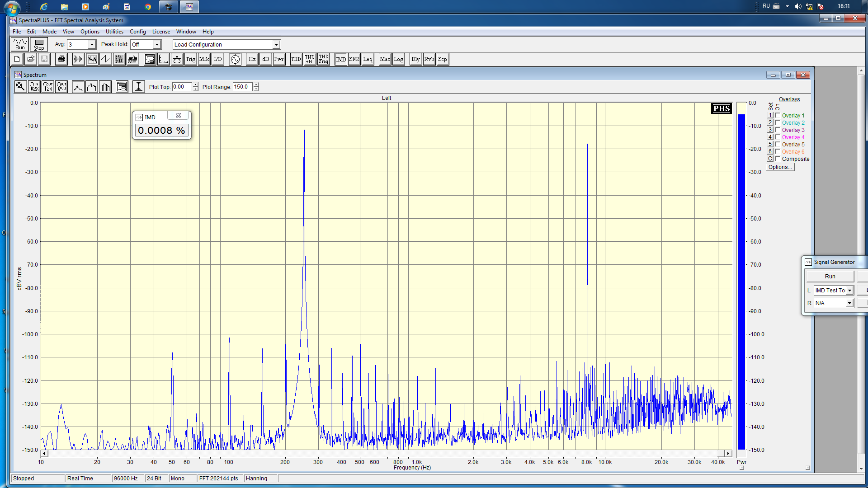Enable the Composite overlay checkbox
Image resolution: width=868 pixels, height=488 pixels.
(x=778, y=159)
